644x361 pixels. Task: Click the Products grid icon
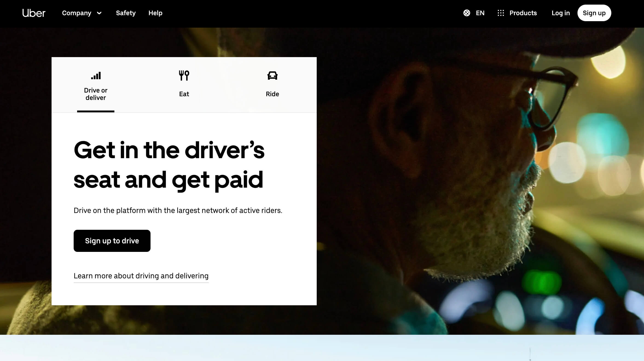(x=501, y=13)
